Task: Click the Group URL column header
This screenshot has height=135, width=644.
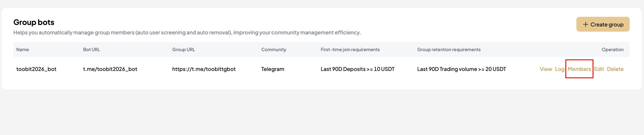Action: [183, 50]
